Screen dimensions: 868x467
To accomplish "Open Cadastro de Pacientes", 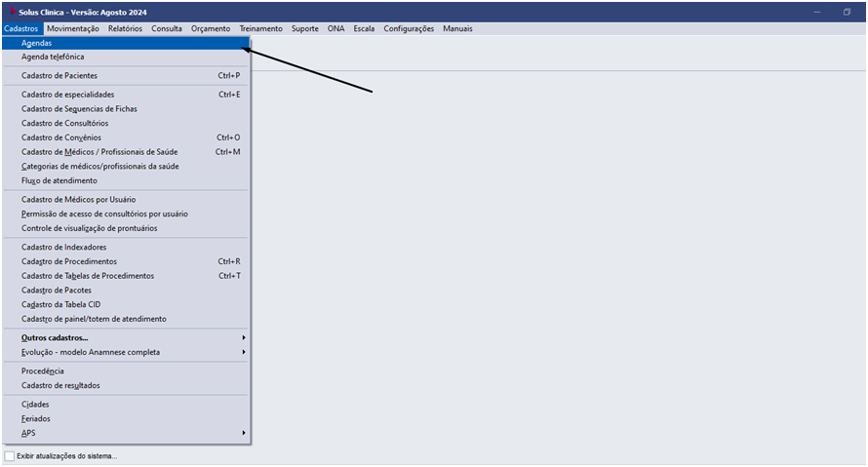I will pyautogui.click(x=126, y=76).
